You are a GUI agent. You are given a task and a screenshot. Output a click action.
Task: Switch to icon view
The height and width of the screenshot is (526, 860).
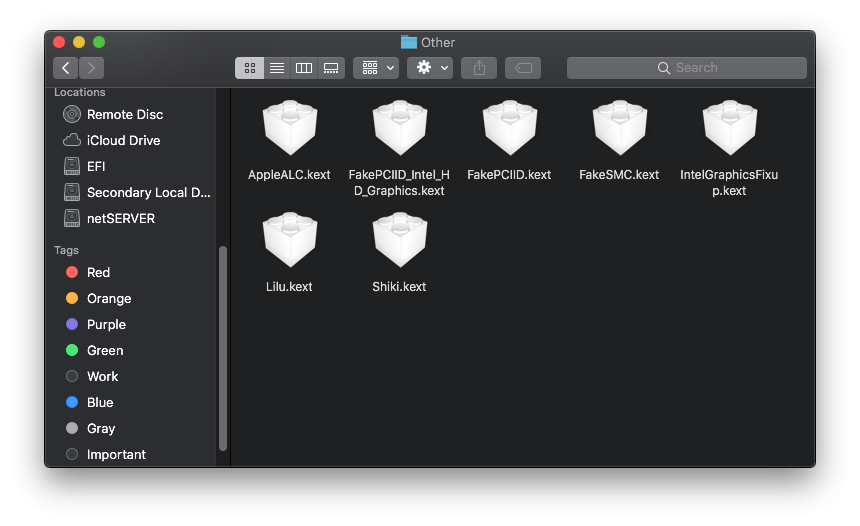pyautogui.click(x=250, y=68)
